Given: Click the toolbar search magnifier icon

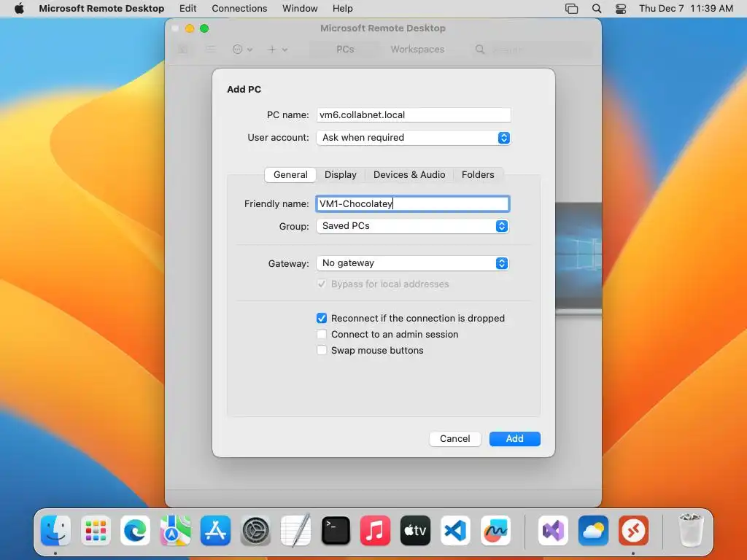Looking at the screenshot, I should coord(480,49).
